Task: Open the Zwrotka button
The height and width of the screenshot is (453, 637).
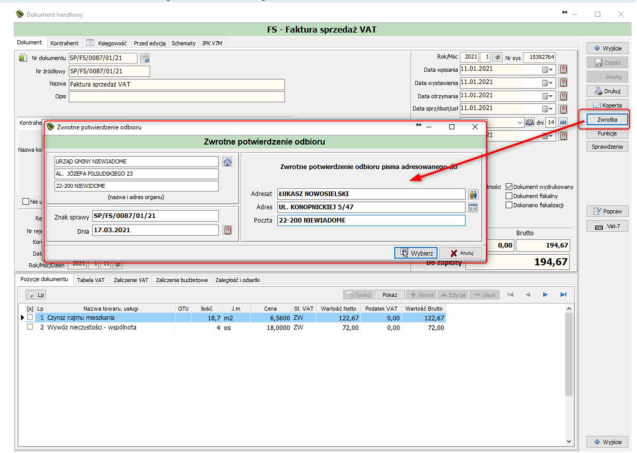Action: [x=607, y=119]
